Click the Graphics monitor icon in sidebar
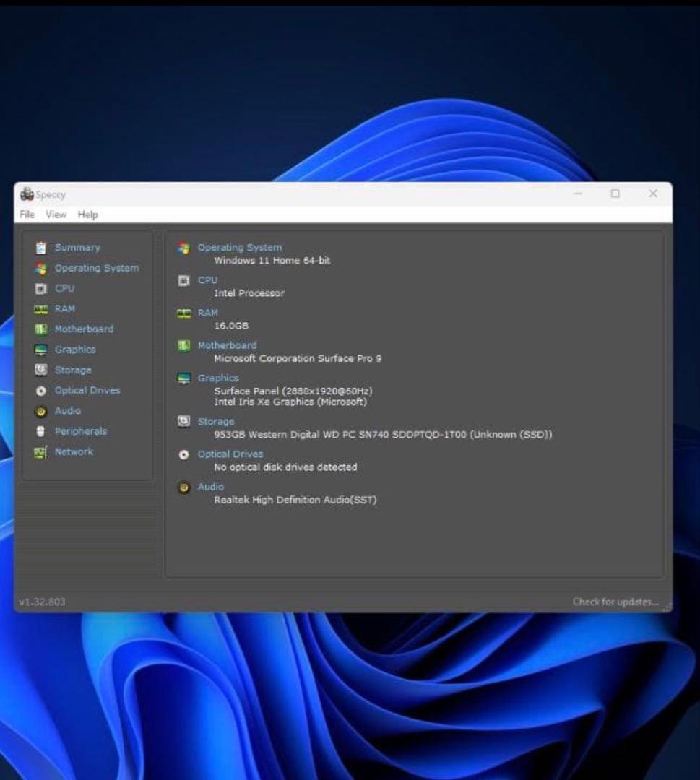Image resolution: width=700 pixels, height=780 pixels. [x=41, y=350]
